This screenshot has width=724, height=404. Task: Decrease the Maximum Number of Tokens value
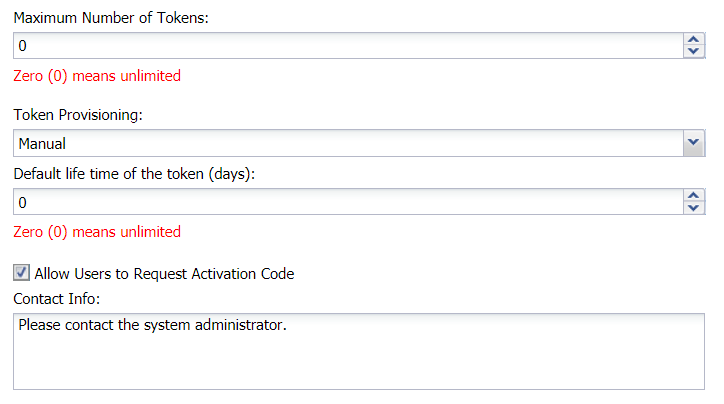pyautogui.click(x=694, y=52)
